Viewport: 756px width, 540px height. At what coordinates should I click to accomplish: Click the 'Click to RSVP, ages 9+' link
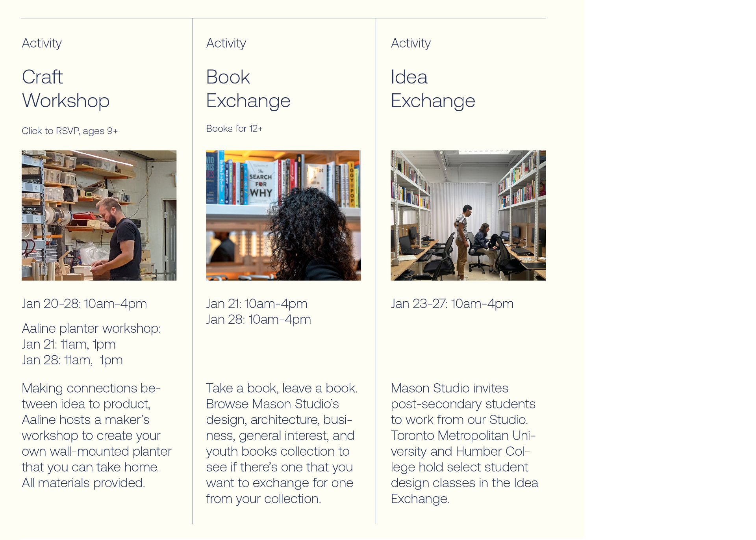70,131
